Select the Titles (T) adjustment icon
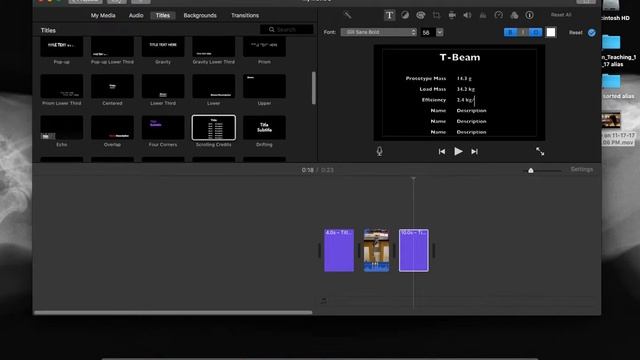The height and width of the screenshot is (360, 640). pyautogui.click(x=389, y=16)
